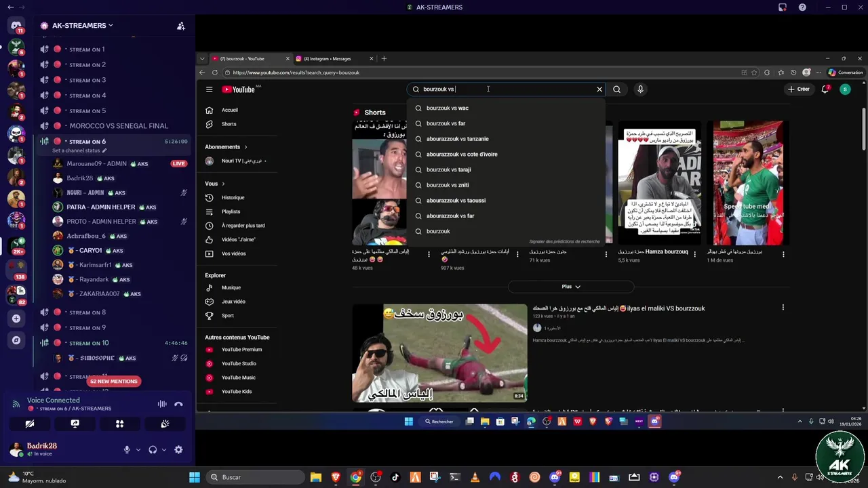Switch to the Instagram Messages browser tab
Screen dimensions: 868x488
[333, 59]
